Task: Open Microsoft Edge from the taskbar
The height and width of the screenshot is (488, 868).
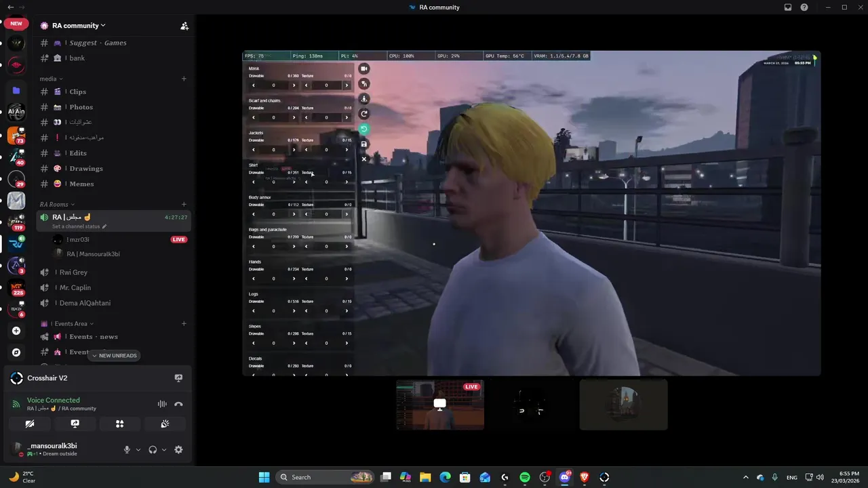Action: point(446,477)
